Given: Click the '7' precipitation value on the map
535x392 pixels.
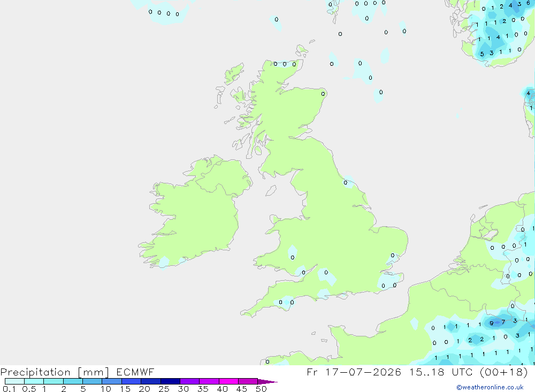Looking at the screenshot, I should tap(503, 322).
